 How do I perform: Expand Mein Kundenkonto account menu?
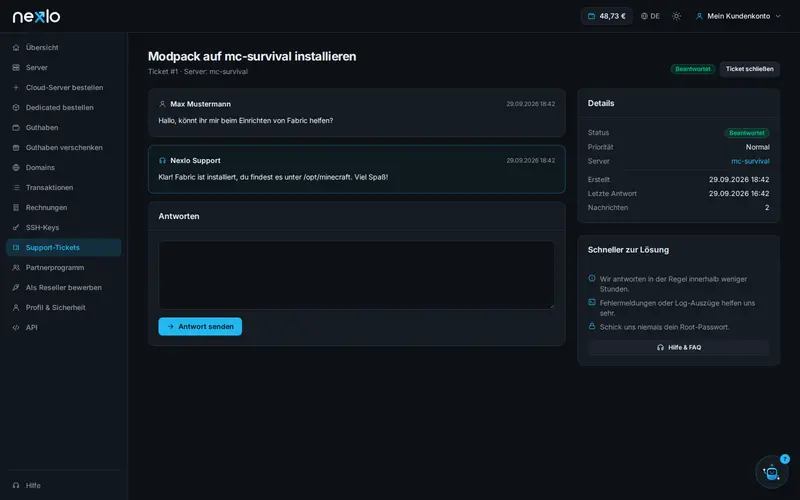[738, 16]
